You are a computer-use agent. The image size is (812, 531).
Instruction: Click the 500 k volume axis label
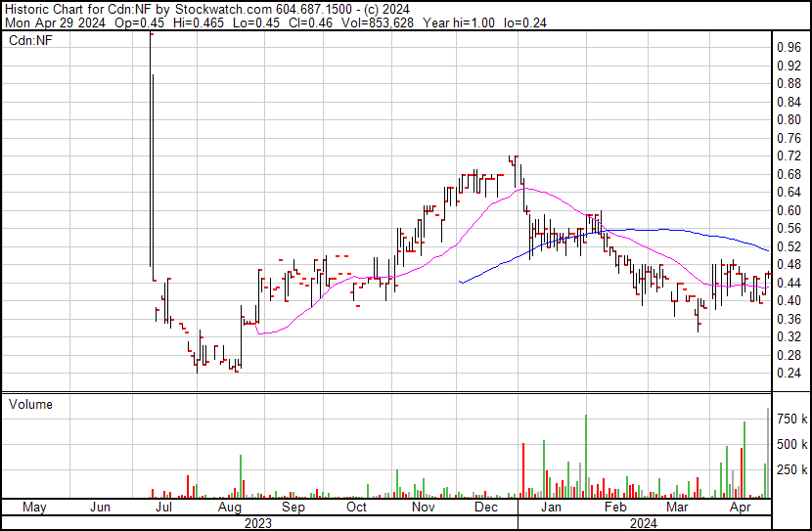coord(792,444)
